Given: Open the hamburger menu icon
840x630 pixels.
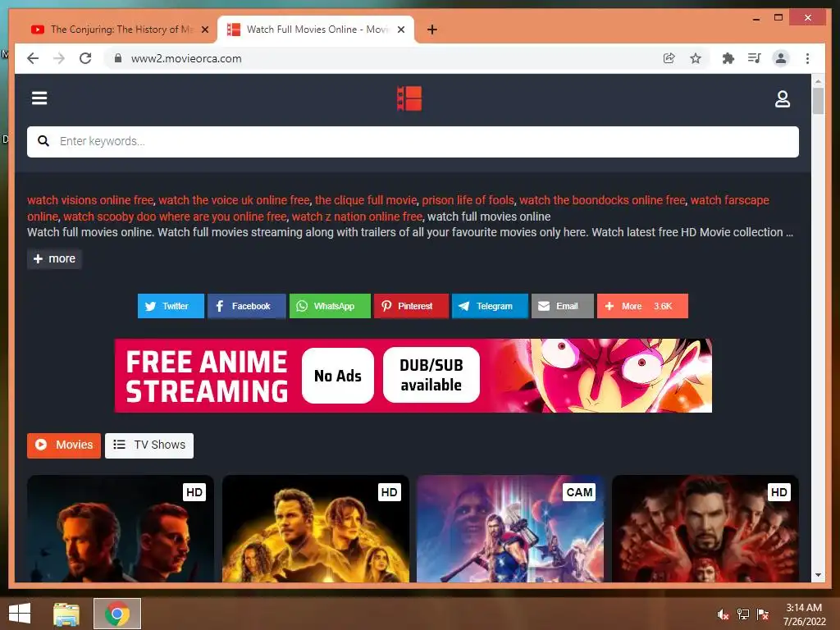Looking at the screenshot, I should (39, 98).
